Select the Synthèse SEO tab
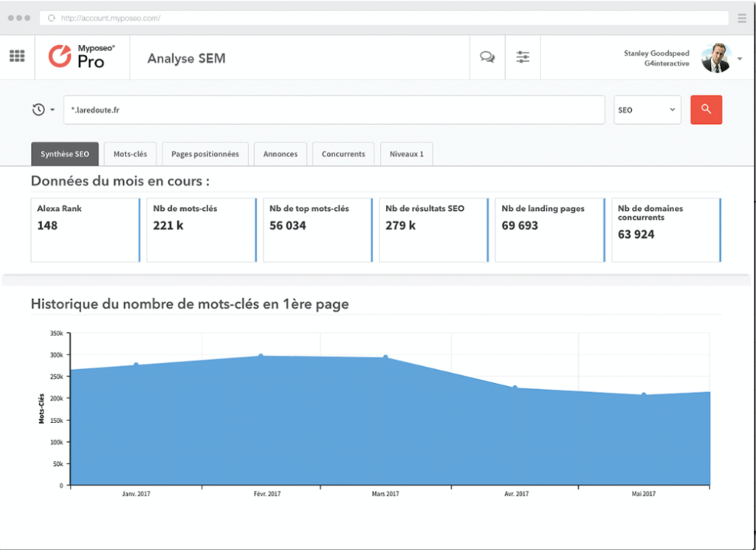Screen dimensions: 756x550 [65, 154]
